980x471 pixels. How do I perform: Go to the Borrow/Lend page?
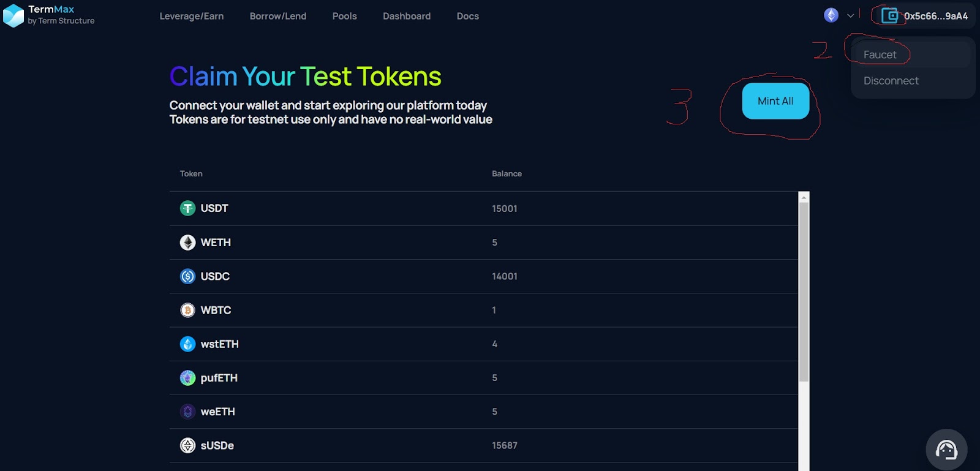click(278, 16)
